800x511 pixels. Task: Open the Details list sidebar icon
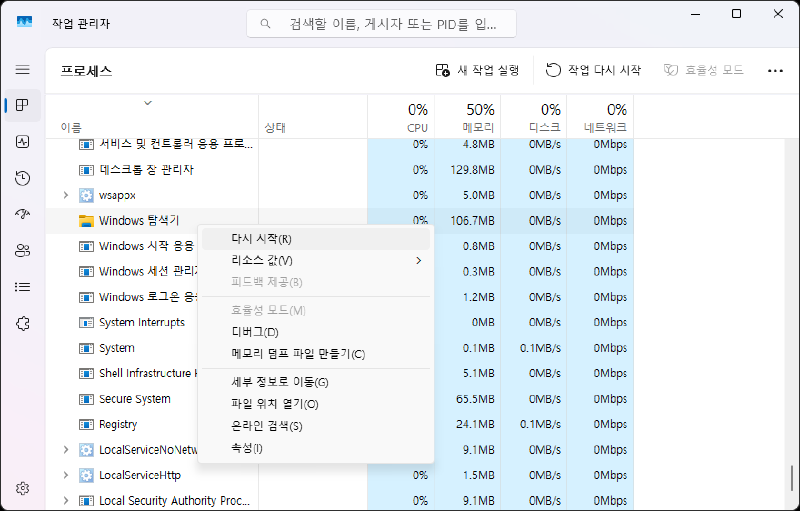(x=22, y=287)
